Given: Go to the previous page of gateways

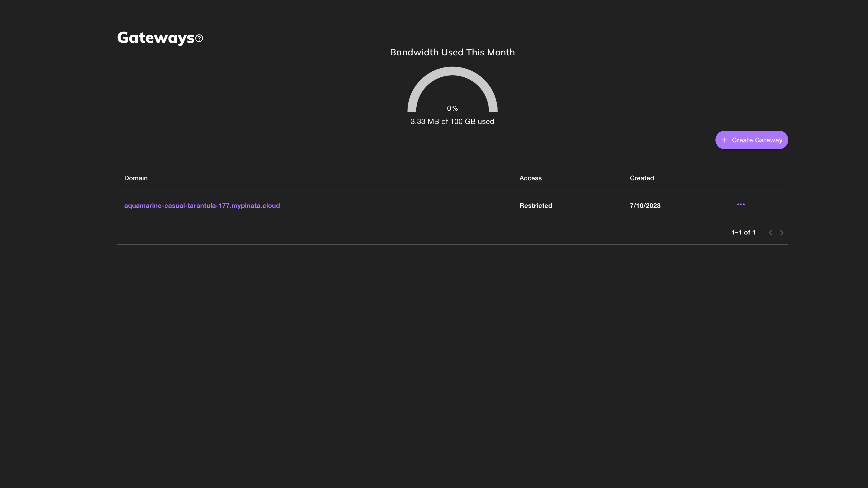Looking at the screenshot, I should [x=770, y=233].
